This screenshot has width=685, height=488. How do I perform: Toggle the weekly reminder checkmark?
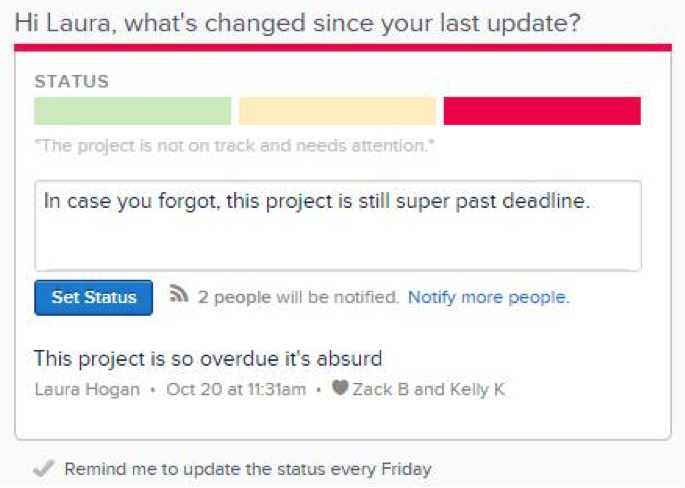point(44,468)
